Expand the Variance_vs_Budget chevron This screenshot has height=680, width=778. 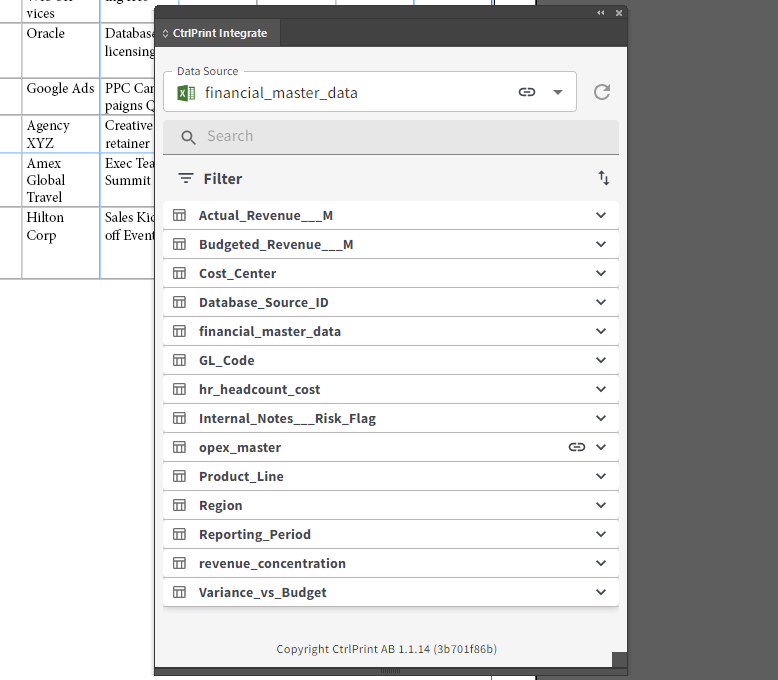[601, 592]
